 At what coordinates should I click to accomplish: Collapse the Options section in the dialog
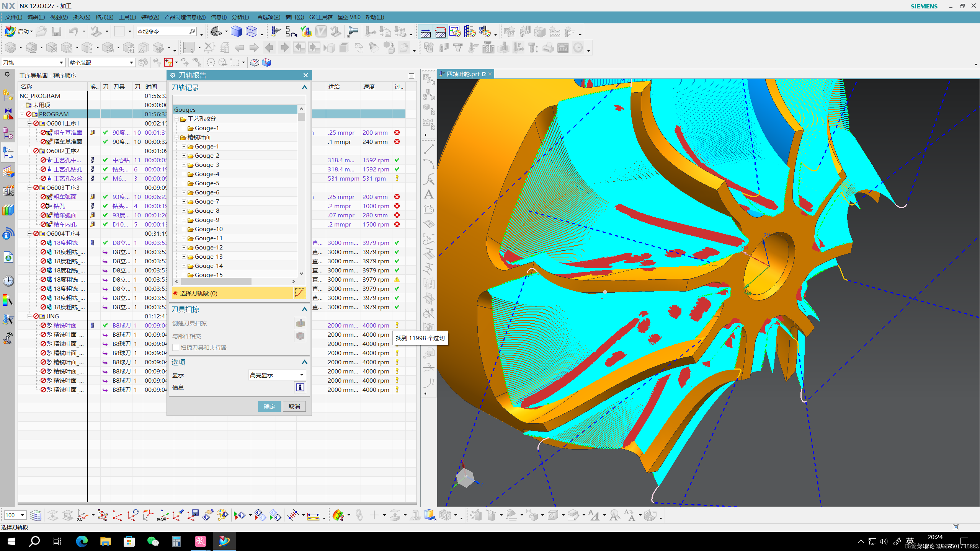point(304,362)
